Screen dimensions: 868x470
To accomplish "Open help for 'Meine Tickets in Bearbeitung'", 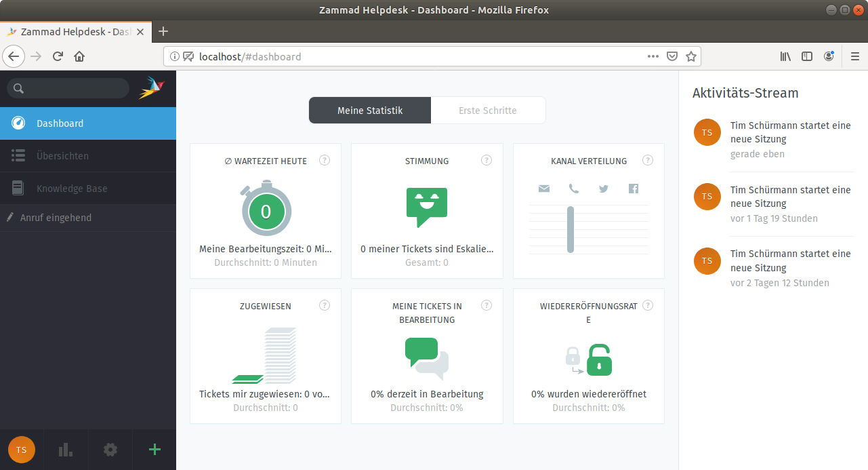I will pyautogui.click(x=487, y=306).
